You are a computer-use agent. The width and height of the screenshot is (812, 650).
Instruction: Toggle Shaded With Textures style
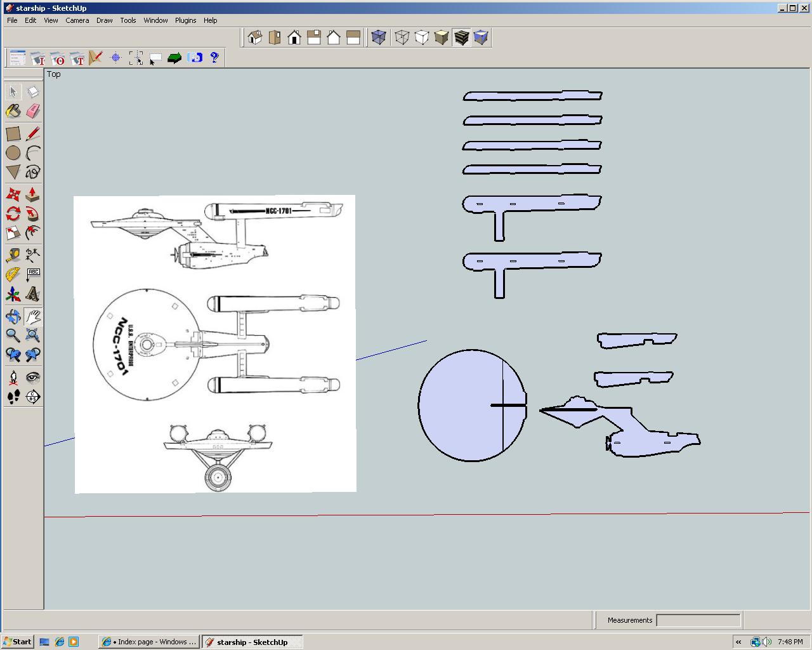(461, 37)
